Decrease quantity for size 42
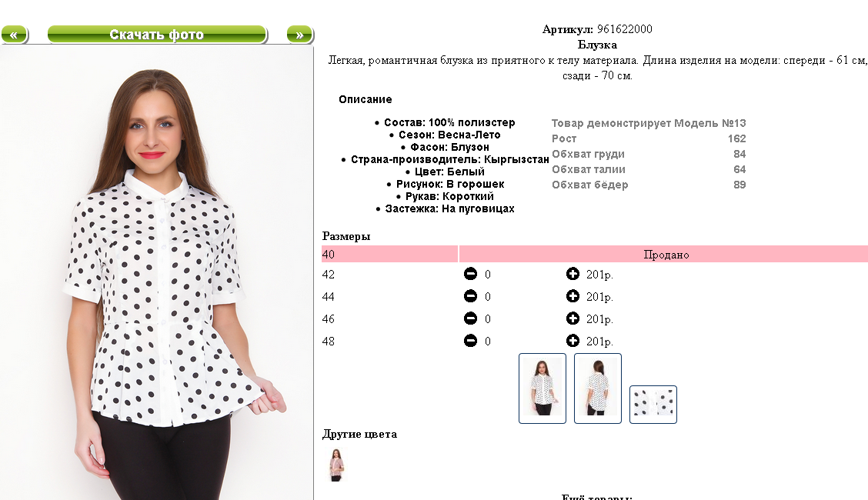This screenshot has width=868, height=500. pos(470,274)
